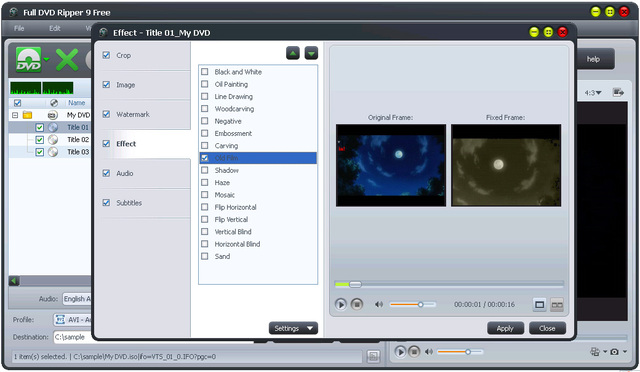The image size is (640, 372).
Task: Adjust the effect preview volume slider
Action: pos(413,304)
